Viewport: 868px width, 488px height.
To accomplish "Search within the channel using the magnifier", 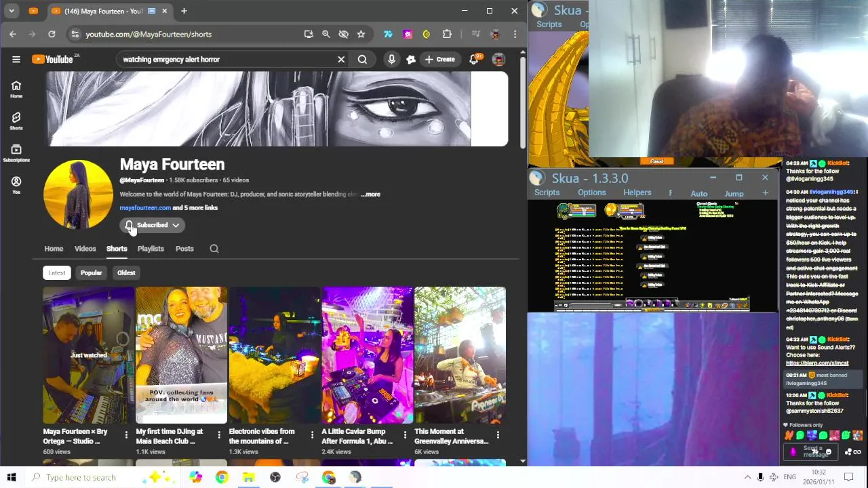I will pyautogui.click(x=214, y=249).
